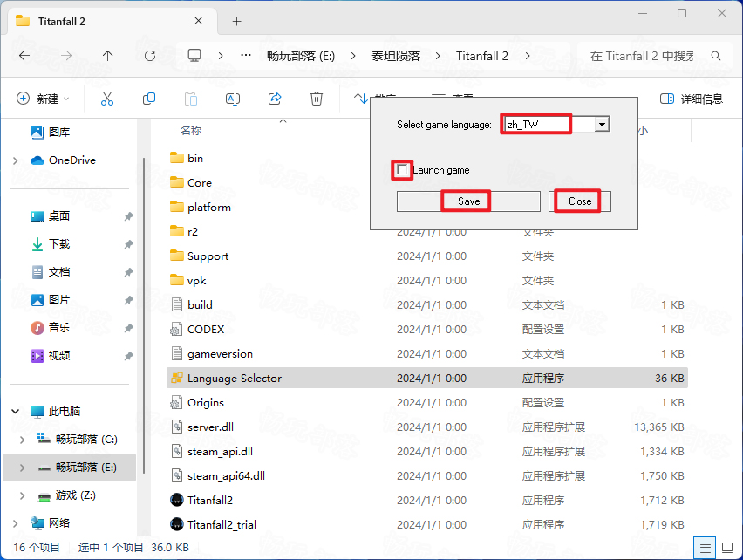
Task: Show hidden breadcrumb path with ellipsis
Action: pyautogui.click(x=245, y=56)
